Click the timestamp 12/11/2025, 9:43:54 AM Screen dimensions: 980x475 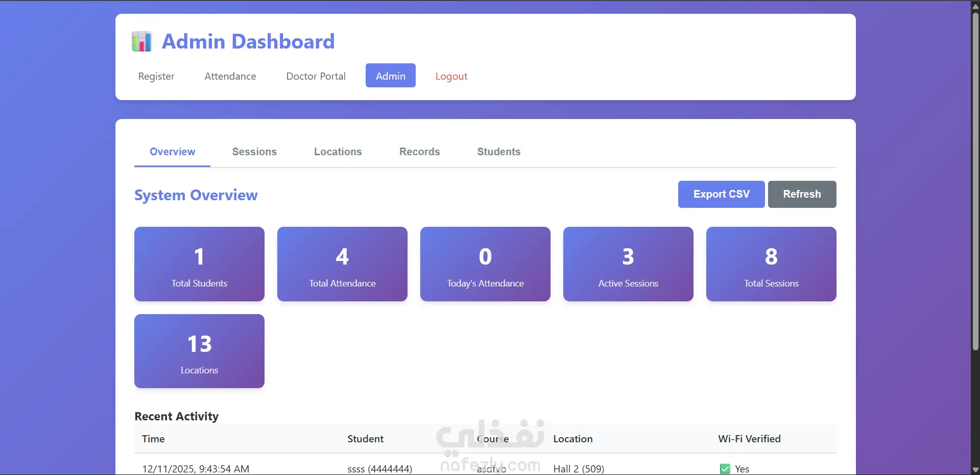pos(196,469)
